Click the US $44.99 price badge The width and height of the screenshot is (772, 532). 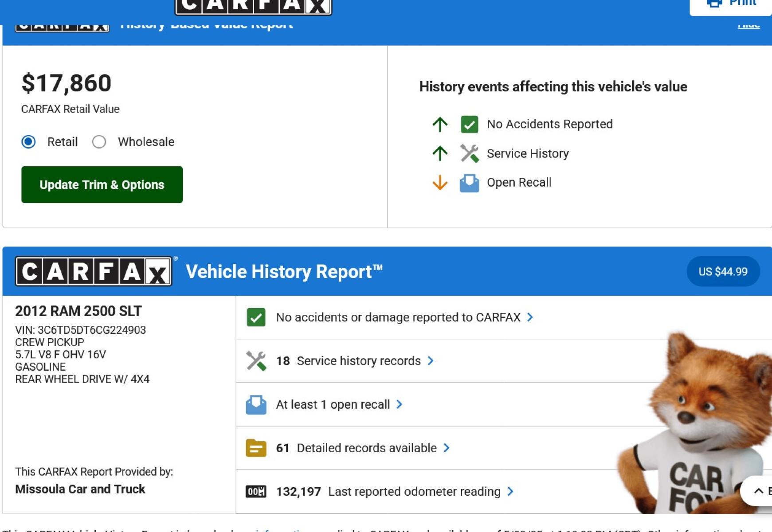723,271
